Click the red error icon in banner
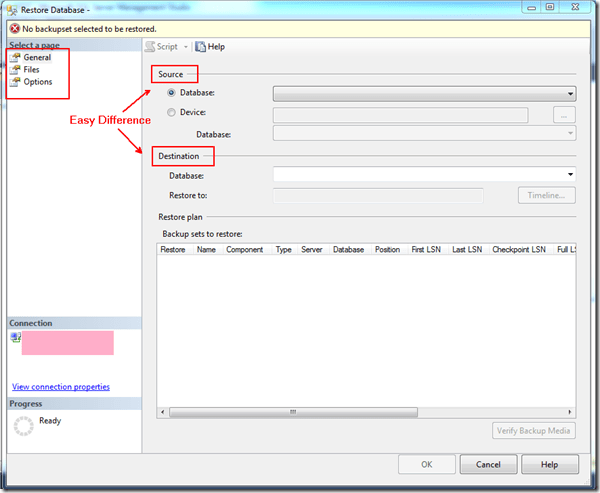 [12, 29]
